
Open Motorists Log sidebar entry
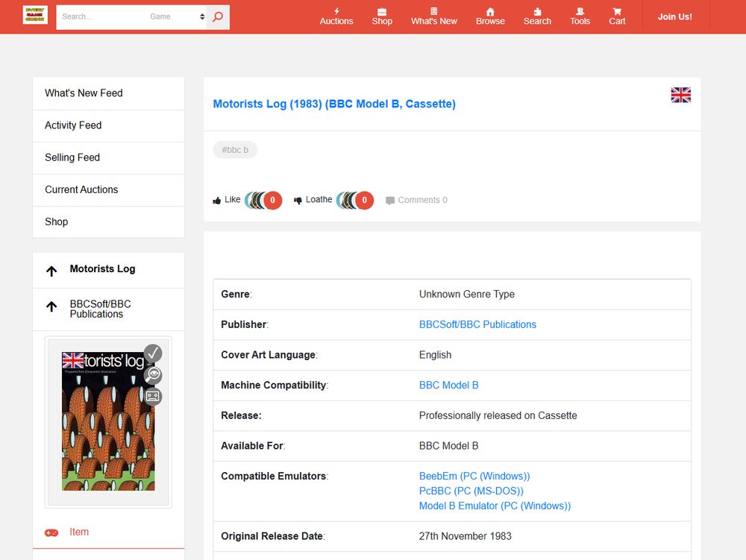click(102, 269)
